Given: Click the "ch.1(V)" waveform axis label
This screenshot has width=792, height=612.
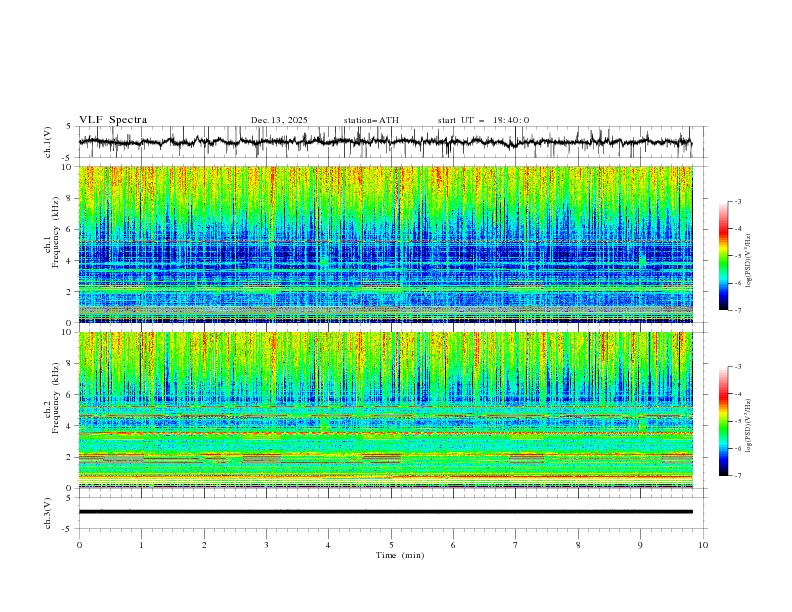Looking at the screenshot, I should pos(48,142).
